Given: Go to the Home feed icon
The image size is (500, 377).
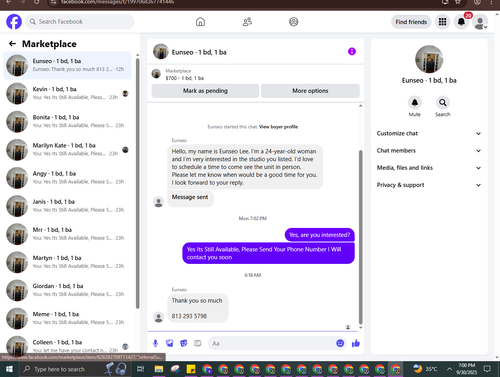Looking at the screenshot, I should 200,22.
